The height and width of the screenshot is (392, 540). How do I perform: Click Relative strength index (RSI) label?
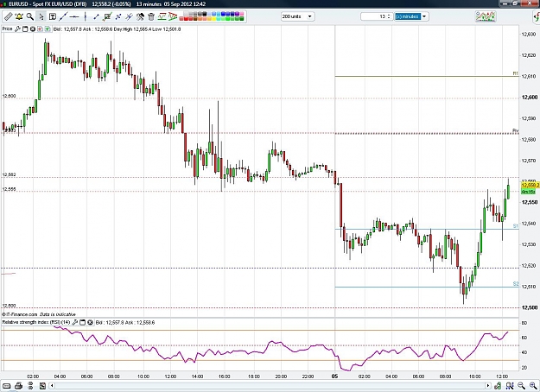point(35,322)
